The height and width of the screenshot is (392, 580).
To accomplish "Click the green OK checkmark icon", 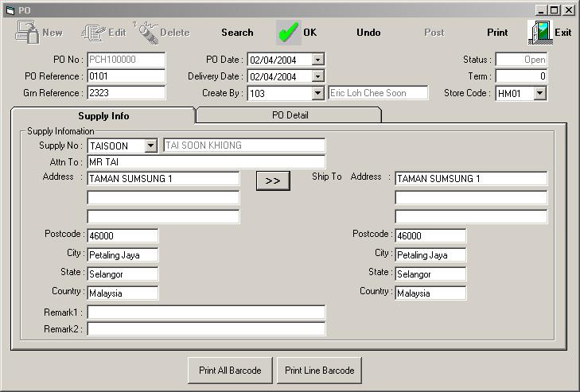I will 289,33.
